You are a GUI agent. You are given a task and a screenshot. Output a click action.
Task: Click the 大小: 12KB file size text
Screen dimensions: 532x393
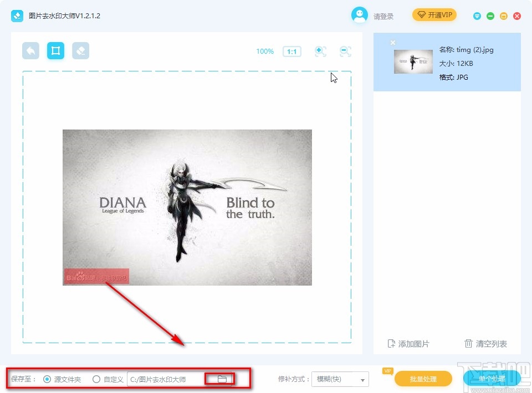[456, 64]
